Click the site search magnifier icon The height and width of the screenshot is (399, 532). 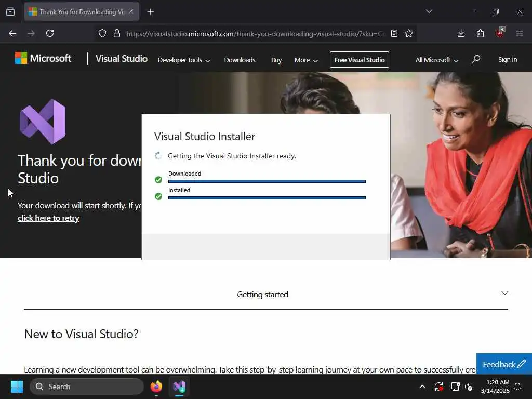click(x=476, y=59)
